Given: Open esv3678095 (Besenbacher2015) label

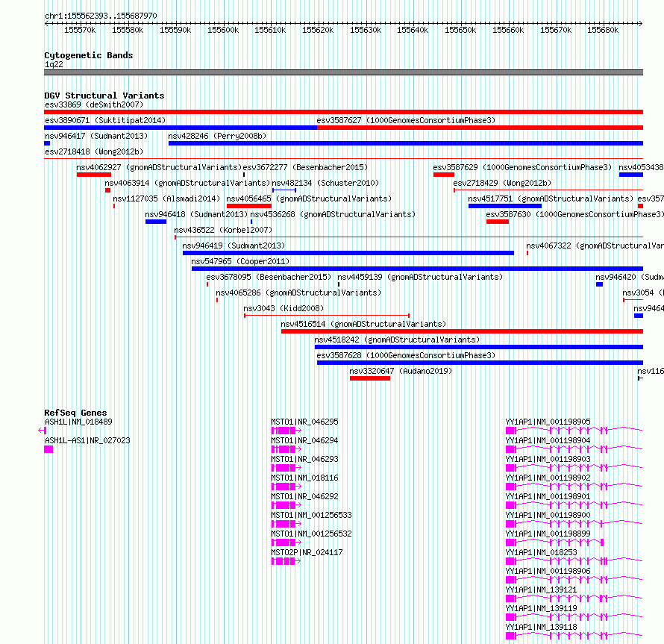Looking at the screenshot, I should click(x=269, y=277).
